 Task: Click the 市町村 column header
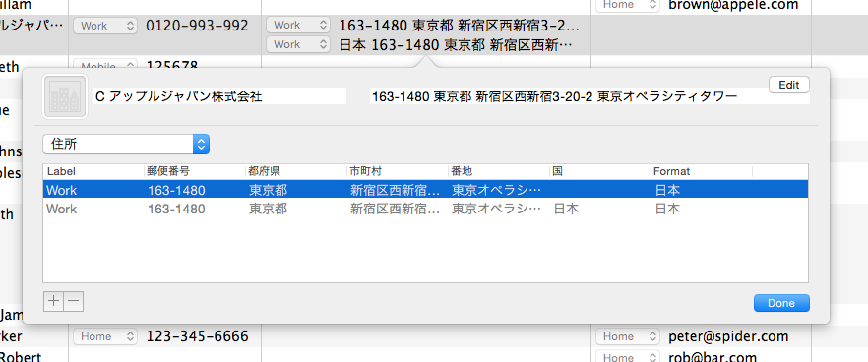398,171
